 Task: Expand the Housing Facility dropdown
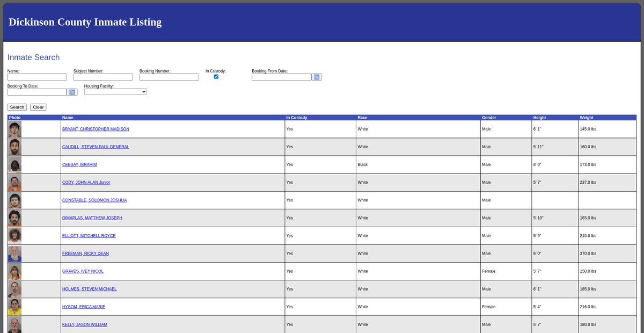click(115, 92)
